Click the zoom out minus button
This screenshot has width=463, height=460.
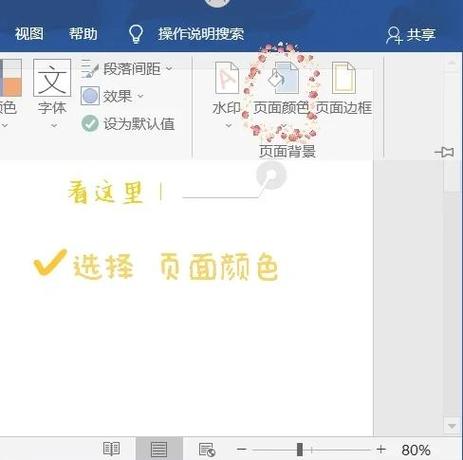[x=242, y=449]
